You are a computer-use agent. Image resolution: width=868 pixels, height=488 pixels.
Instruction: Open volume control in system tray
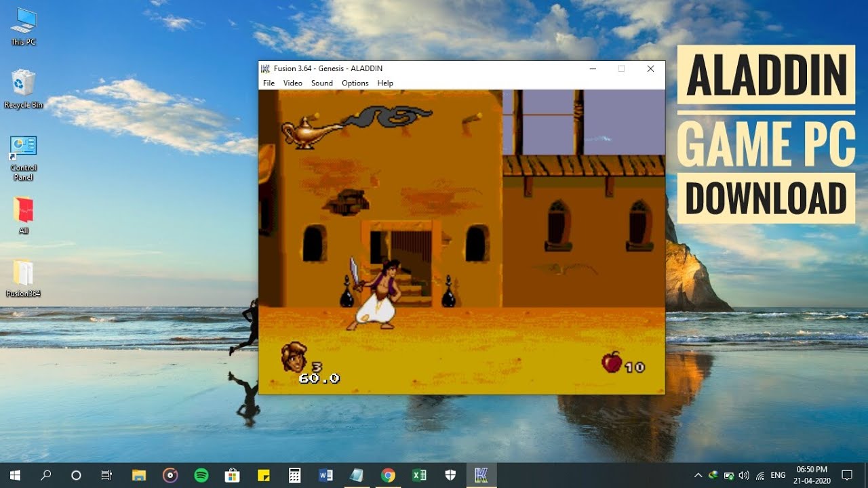coord(744,475)
